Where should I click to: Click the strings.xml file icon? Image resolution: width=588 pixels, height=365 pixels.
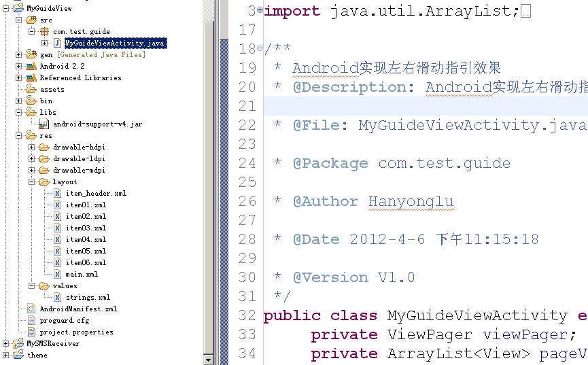tap(58, 297)
